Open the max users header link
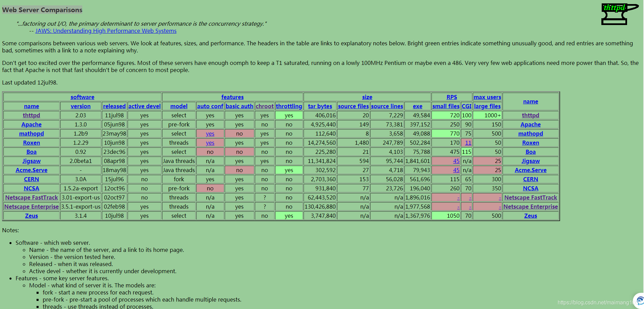The height and width of the screenshot is (309, 644). (487, 97)
